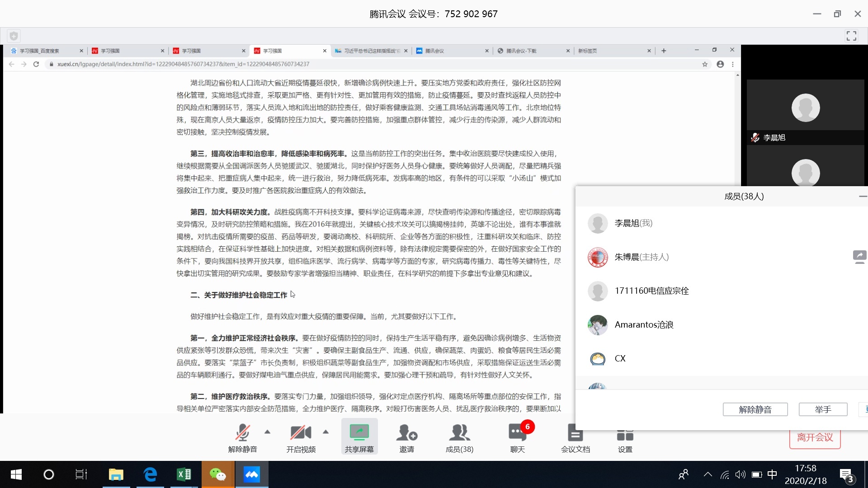Expand the audio options arrow beside mute
This screenshot has height=488, width=868.
(x=268, y=432)
